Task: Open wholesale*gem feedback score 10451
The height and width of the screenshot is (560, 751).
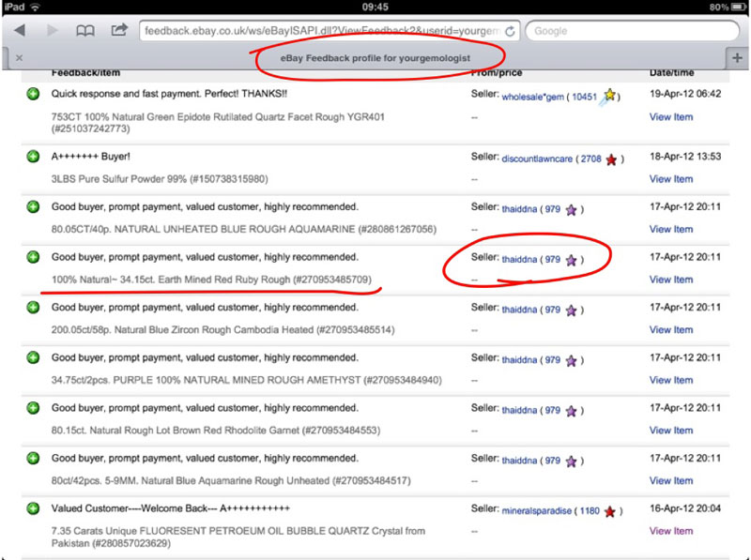Action: coord(584,97)
